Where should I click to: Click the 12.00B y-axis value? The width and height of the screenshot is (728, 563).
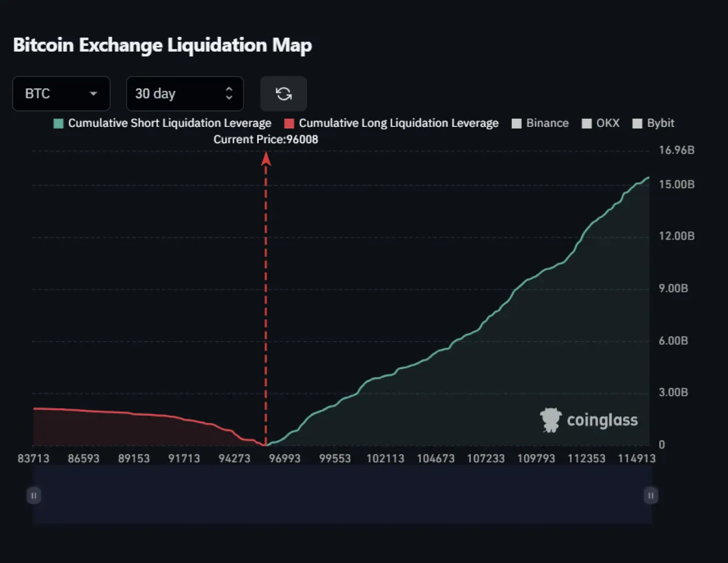tap(677, 236)
